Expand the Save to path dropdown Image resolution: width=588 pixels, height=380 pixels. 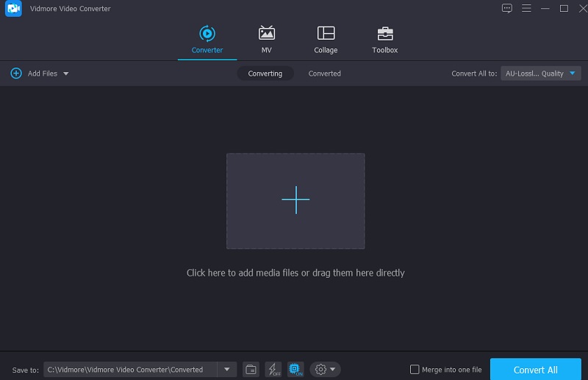(226, 370)
